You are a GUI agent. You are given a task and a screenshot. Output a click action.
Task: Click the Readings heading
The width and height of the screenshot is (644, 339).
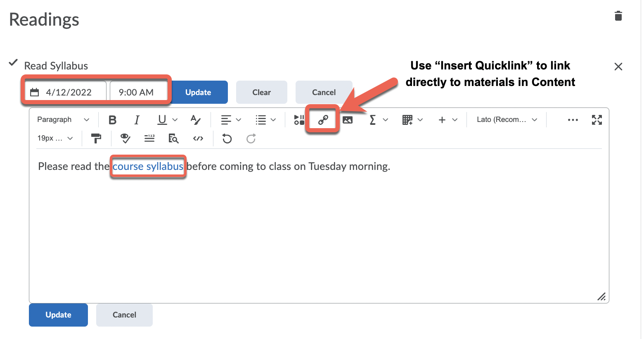point(44,20)
